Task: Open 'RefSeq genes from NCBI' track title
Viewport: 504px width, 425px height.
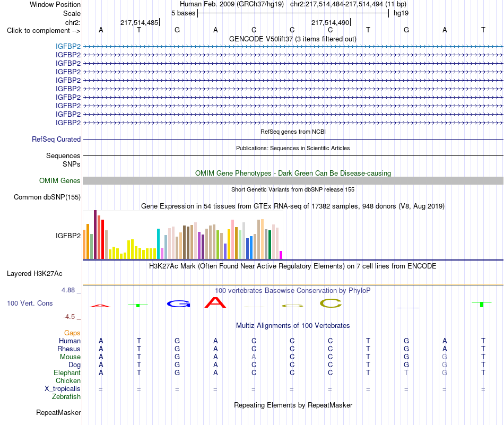Action: click(293, 132)
